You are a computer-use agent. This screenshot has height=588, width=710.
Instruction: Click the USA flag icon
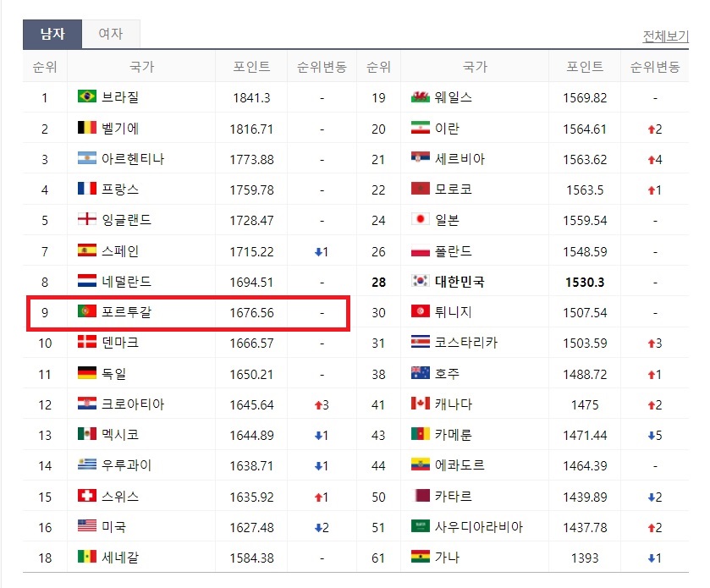click(87, 525)
